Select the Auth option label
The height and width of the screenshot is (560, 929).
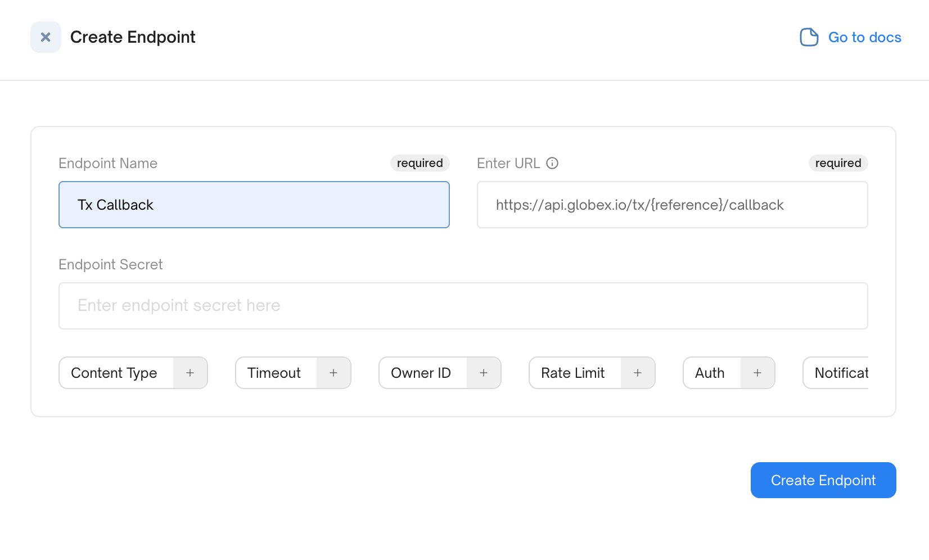click(x=710, y=373)
